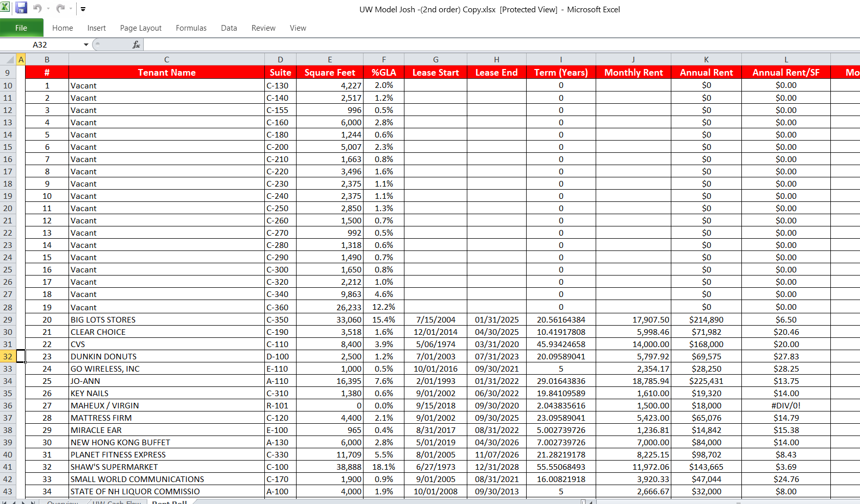This screenshot has height=504, width=860.
Task: Switch to the Data ribbon tab
Action: pyautogui.click(x=229, y=28)
